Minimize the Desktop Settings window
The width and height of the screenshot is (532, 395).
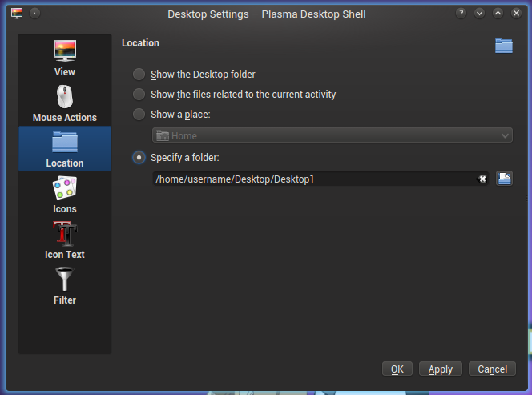[x=479, y=14]
